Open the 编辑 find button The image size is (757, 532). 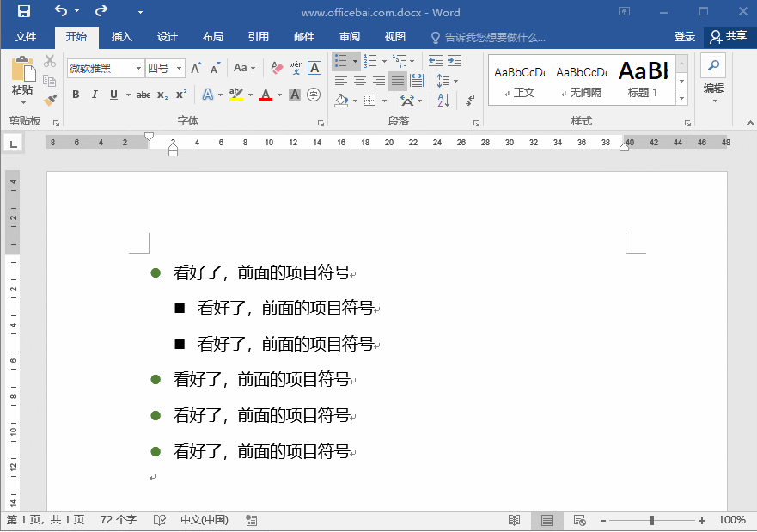pos(713,78)
